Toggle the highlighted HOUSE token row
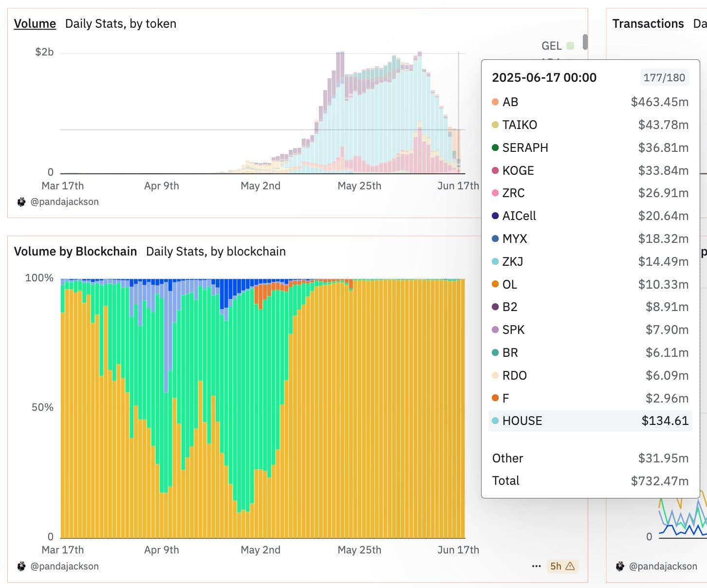 590,421
